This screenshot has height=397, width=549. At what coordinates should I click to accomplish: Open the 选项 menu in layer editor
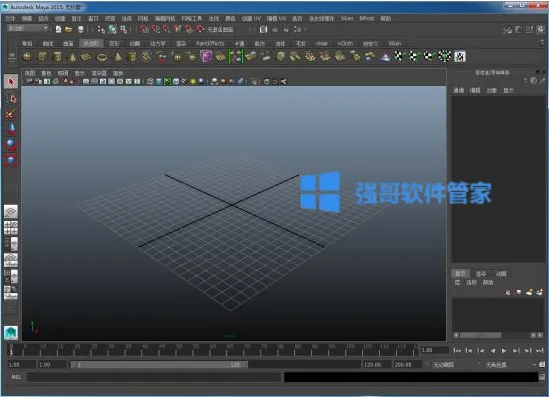471,282
